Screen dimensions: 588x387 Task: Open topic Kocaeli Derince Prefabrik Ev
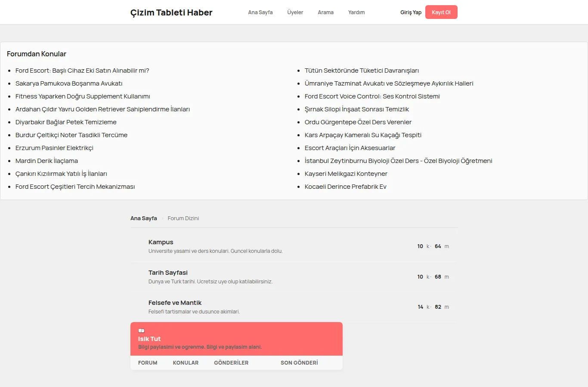[346, 187]
